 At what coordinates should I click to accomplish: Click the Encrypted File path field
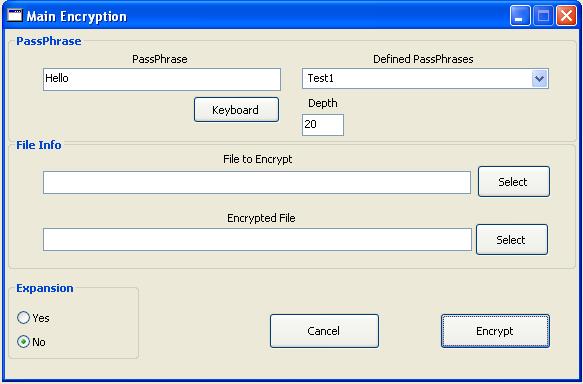click(257, 240)
